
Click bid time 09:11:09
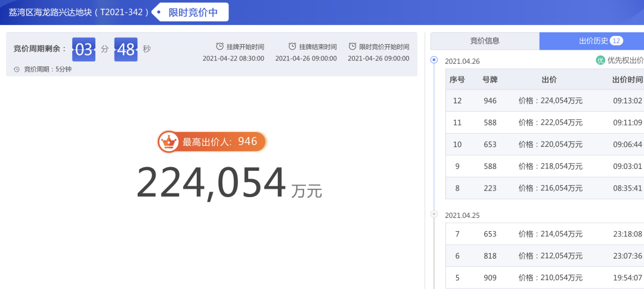tap(627, 122)
